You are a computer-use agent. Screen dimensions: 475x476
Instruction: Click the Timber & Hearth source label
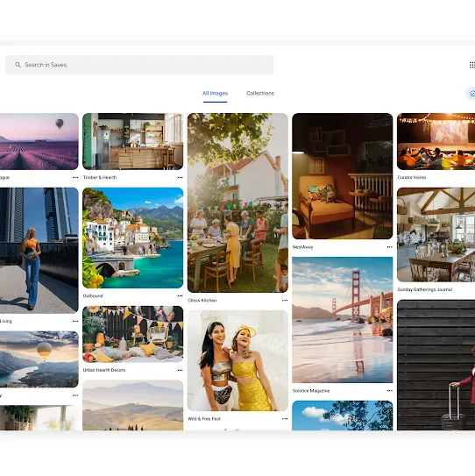click(100, 177)
